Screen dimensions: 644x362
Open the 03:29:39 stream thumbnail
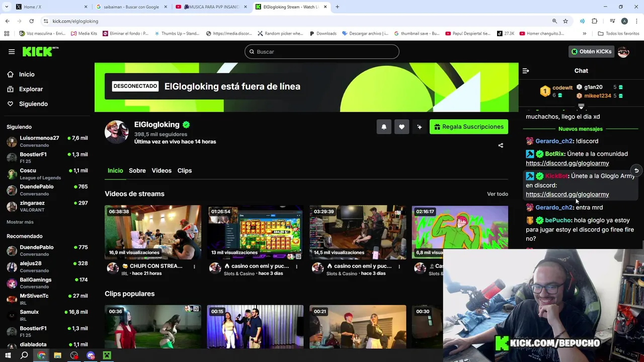pos(358,232)
